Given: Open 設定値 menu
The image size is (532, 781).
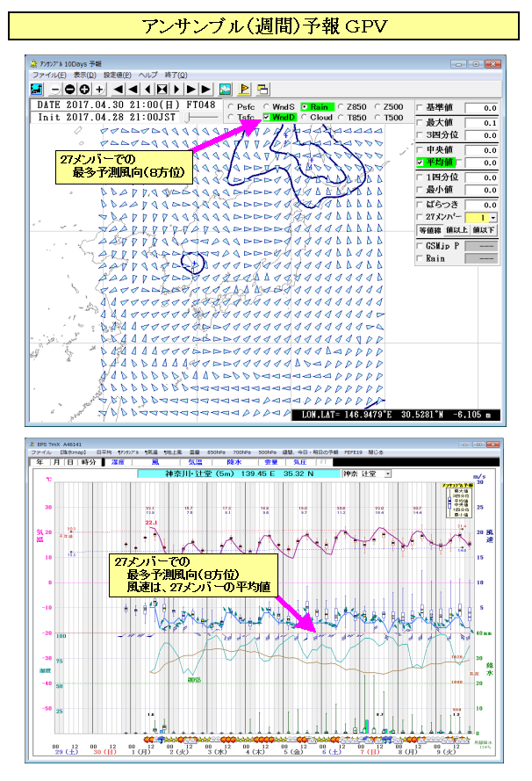Looking at the screenshot, I should [x=117, y=75].
